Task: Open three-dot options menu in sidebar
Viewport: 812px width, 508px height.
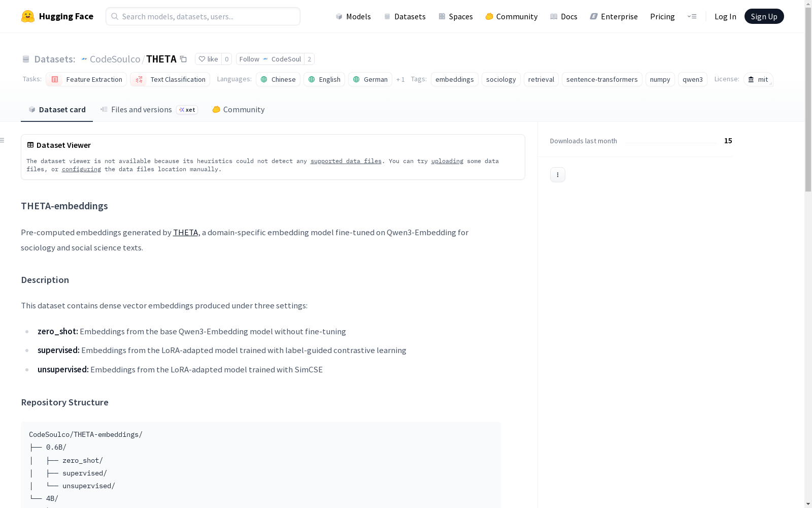Action: 558,175
